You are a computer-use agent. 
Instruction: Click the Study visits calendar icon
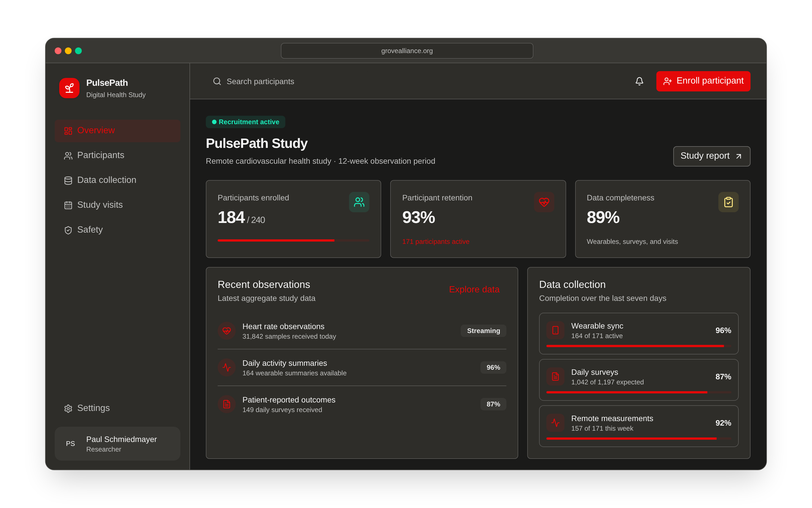[68, 205]
